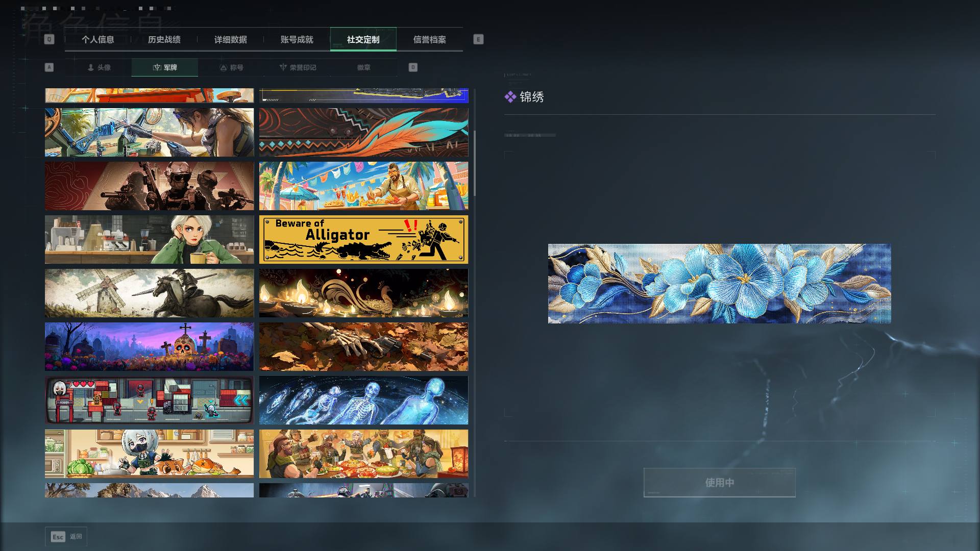Click the 使用中 in-use button

(719, 483)
